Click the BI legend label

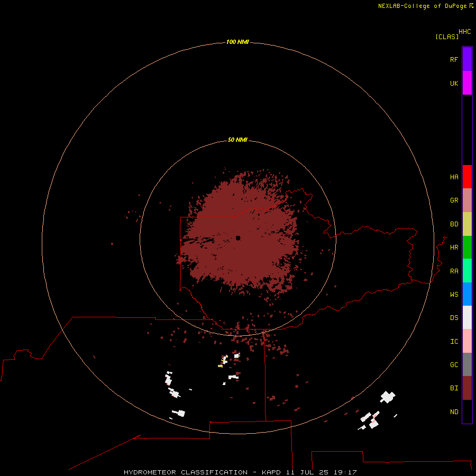454,388
